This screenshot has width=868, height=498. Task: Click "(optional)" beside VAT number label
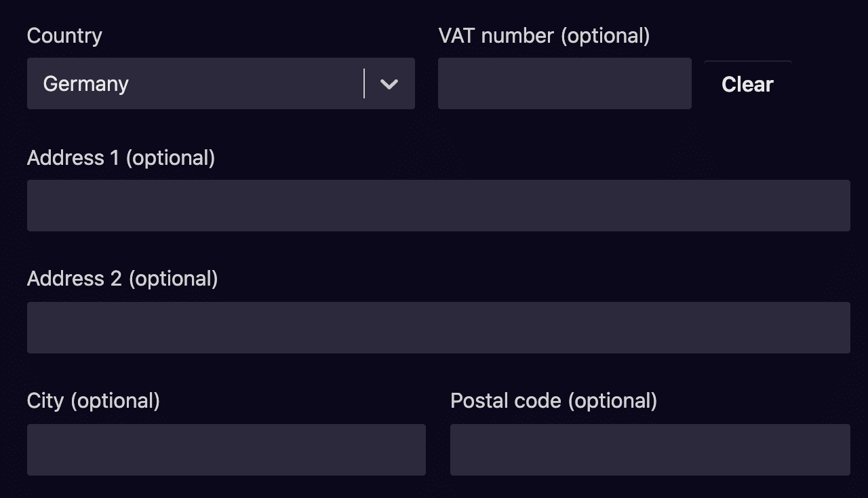[x=605, y=36]
